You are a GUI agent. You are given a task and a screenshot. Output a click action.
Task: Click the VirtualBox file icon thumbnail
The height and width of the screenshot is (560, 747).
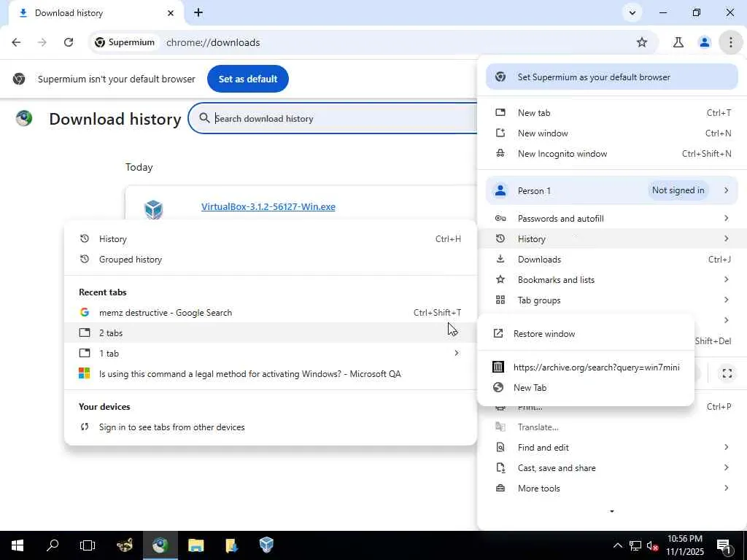tap(153, 209)
